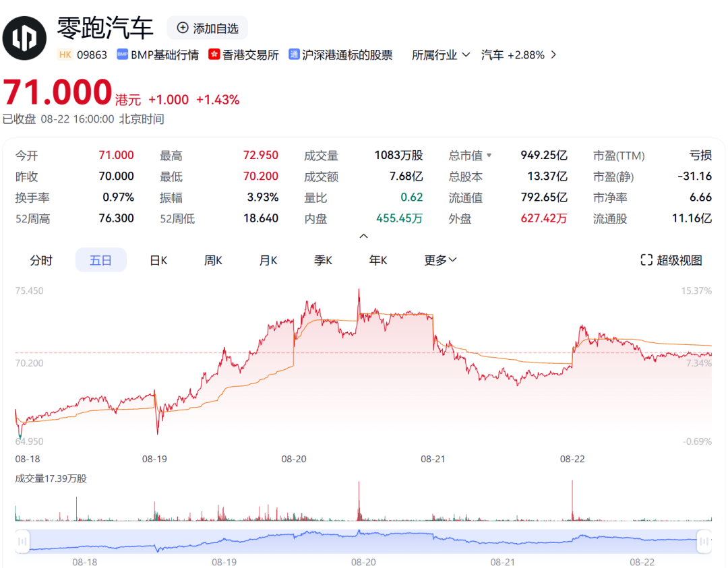Expand the 更多 chart options dropdown
This screenshot has height=568, width=728.
click(x=440, y=260)
